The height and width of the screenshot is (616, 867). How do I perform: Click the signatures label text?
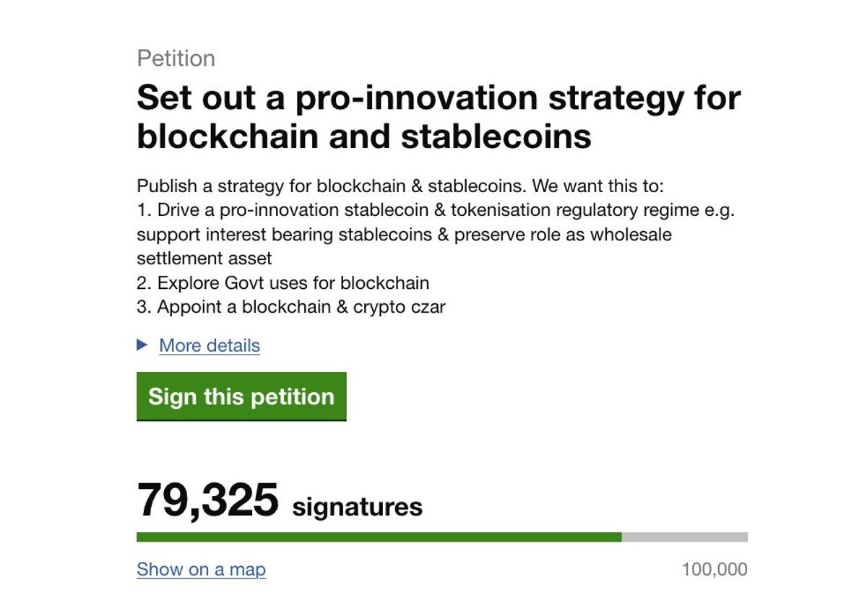point(357,506)
